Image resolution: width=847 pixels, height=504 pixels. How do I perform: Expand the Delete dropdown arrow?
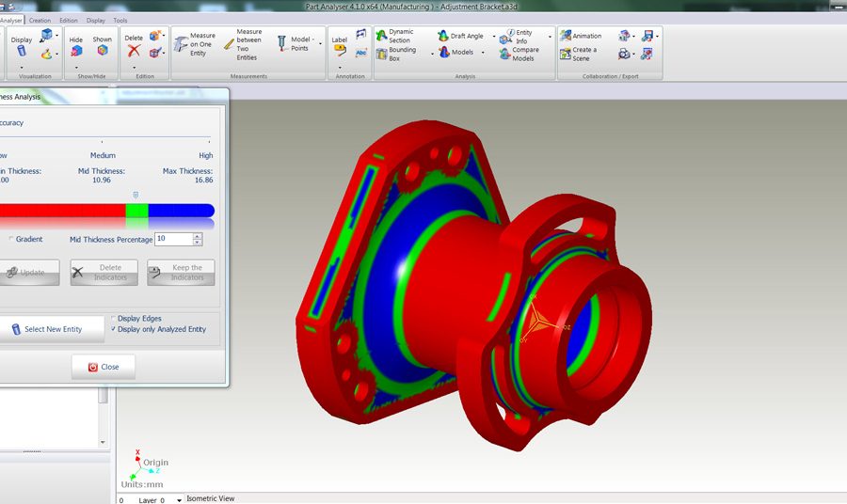pyautogui.click(x=134, y=68)
